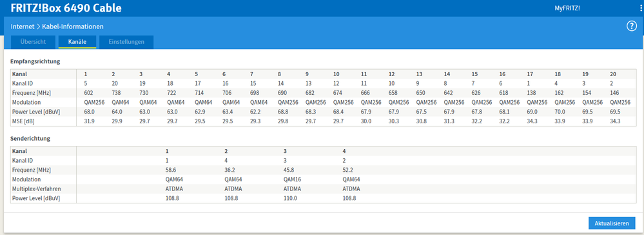The width and height of the screenshot is (644, 235).
Task: Select frequency value 714
Action: 199,92
